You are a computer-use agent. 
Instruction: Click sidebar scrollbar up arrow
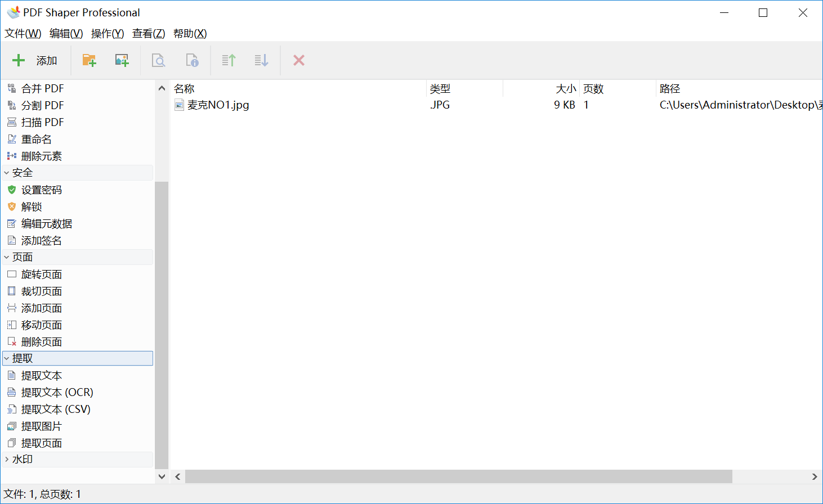tap(162, 88)
